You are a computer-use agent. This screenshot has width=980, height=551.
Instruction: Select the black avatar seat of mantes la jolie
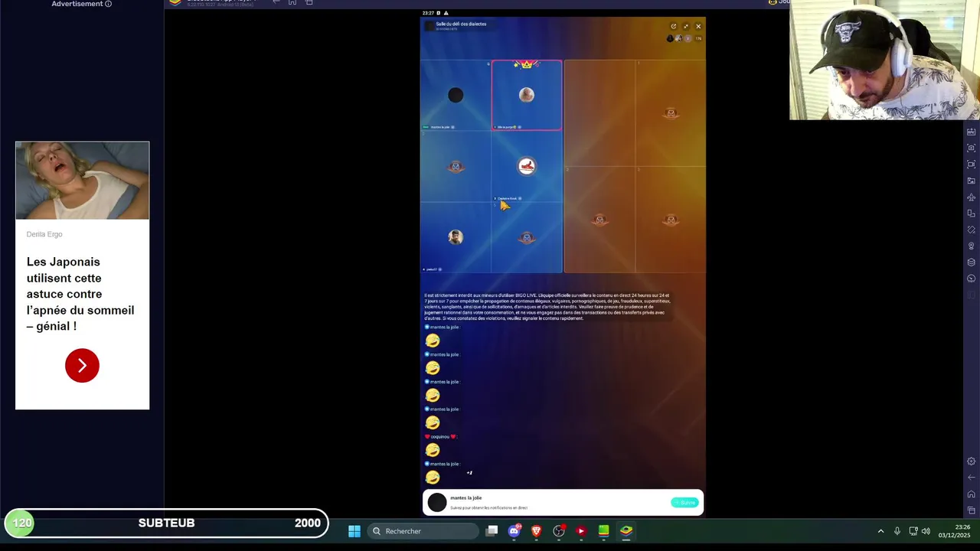pyautogui.click(x=456, y=95)
